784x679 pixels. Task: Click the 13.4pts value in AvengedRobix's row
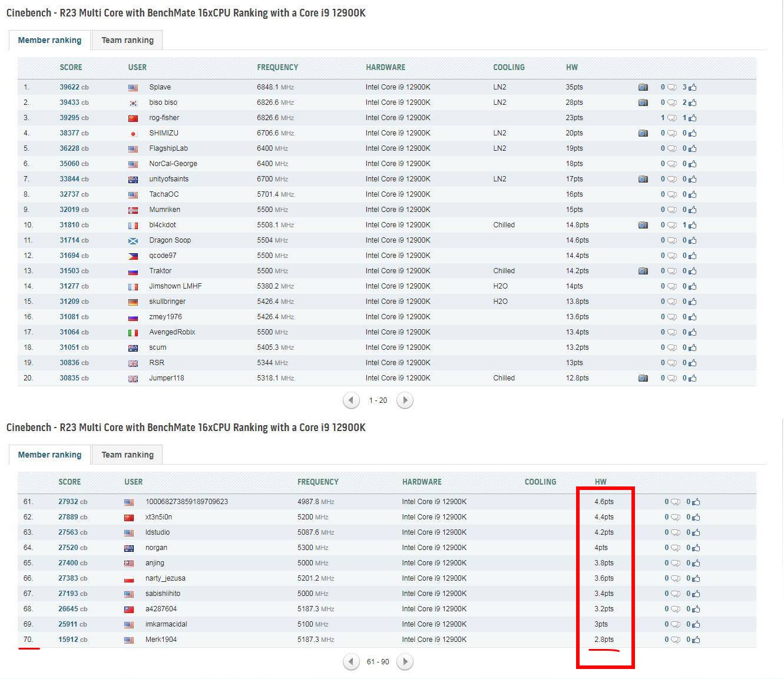pos(577,332)
